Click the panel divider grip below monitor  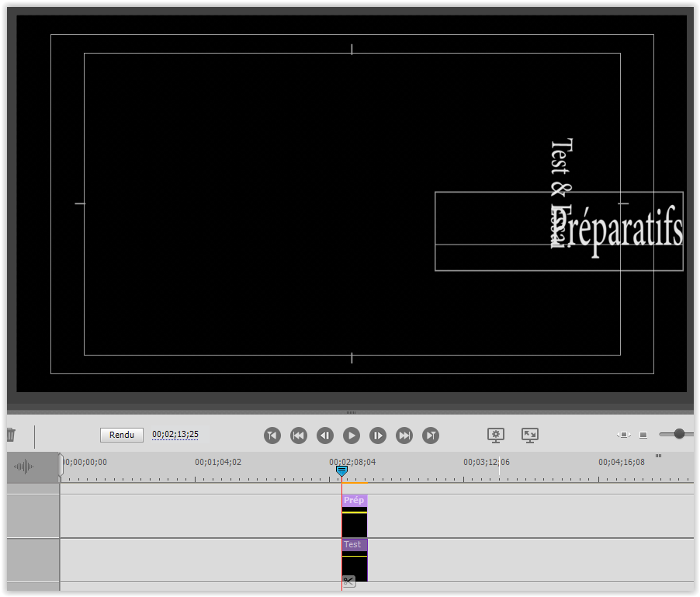(351, 412)
